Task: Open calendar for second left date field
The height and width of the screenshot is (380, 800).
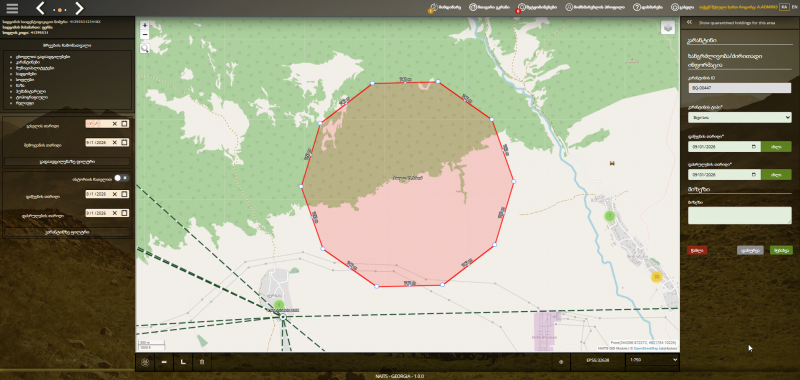Action: (x=124, y=142)
